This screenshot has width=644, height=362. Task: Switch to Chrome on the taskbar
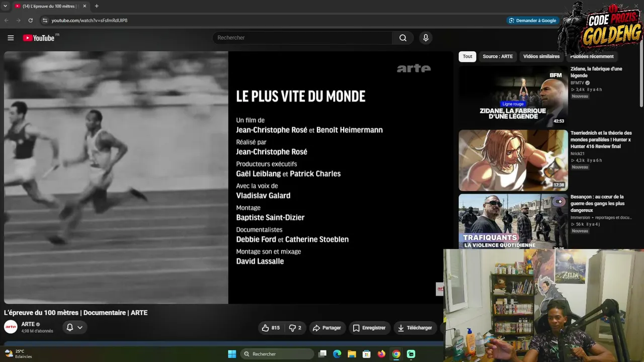click(x=396, y=354)
